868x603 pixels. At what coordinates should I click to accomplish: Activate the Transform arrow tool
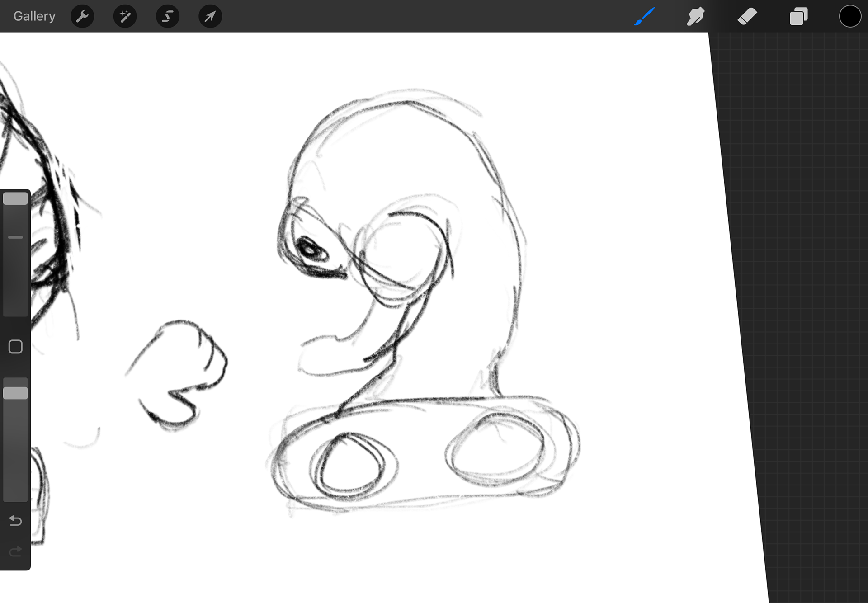210,16
